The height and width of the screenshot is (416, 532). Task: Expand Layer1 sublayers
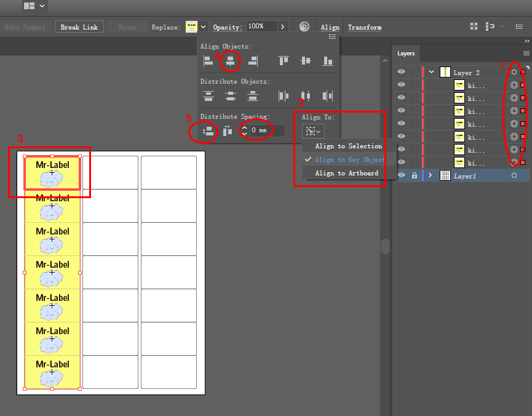point(431,175)
